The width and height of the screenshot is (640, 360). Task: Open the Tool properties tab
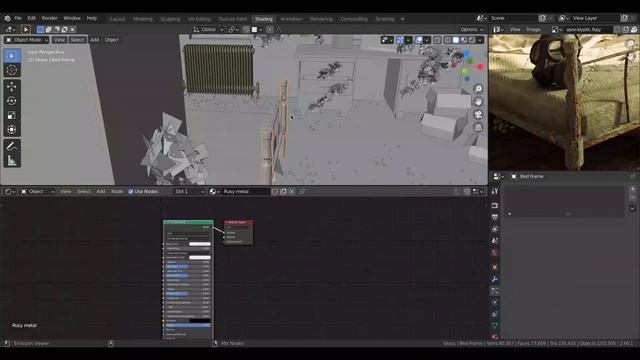coord(495,191)
